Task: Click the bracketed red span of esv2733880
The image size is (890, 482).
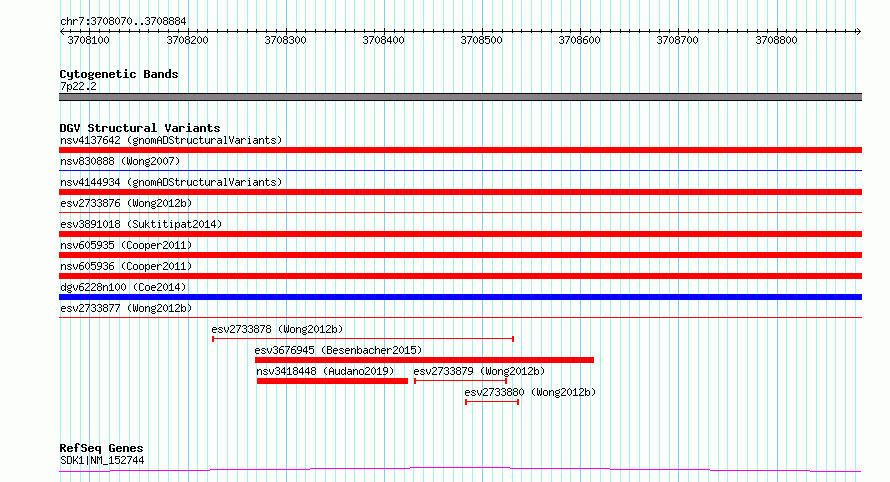Action: 492,402
